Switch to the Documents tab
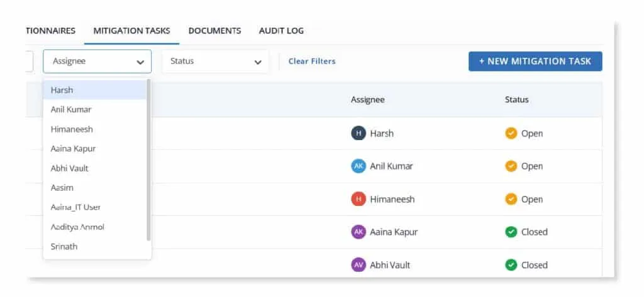 pyautogui.click(x=214, y=31)
